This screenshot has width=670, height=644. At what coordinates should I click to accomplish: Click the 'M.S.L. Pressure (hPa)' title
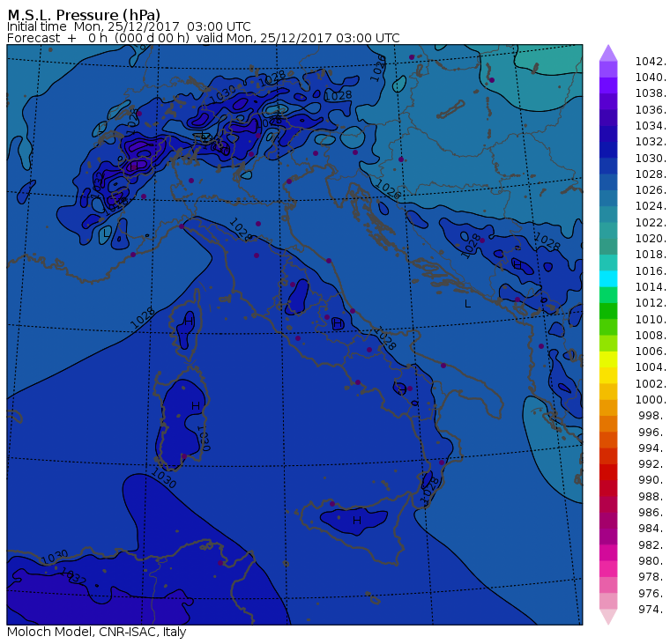84,14
